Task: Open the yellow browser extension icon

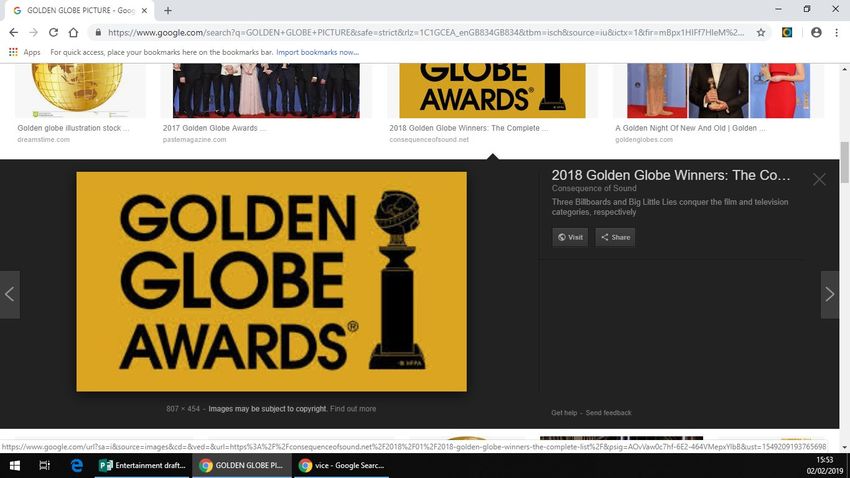Action: tap(787, 33)
